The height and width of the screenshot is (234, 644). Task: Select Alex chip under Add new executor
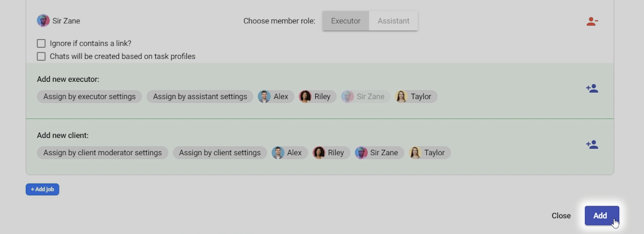(276, 97)
